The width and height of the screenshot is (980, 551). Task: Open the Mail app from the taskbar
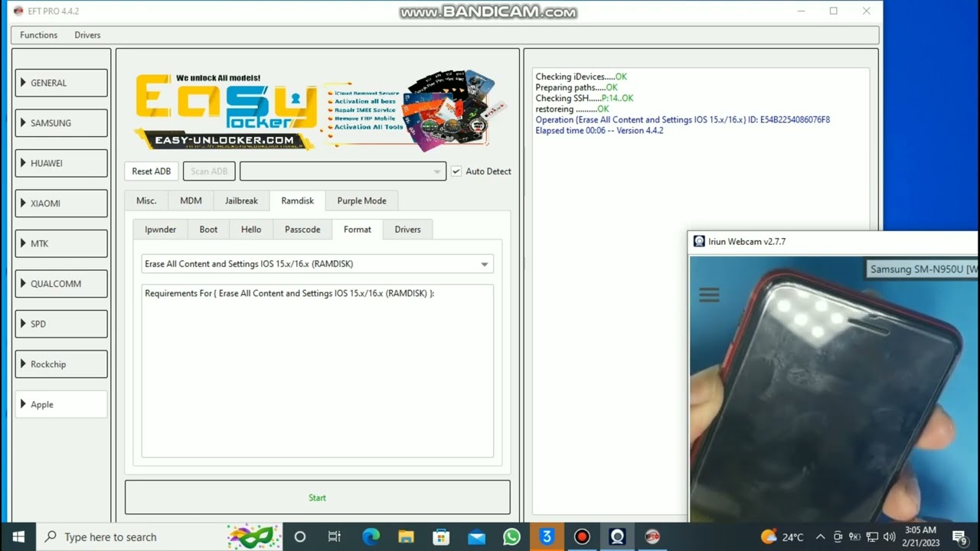click(476, 536)
